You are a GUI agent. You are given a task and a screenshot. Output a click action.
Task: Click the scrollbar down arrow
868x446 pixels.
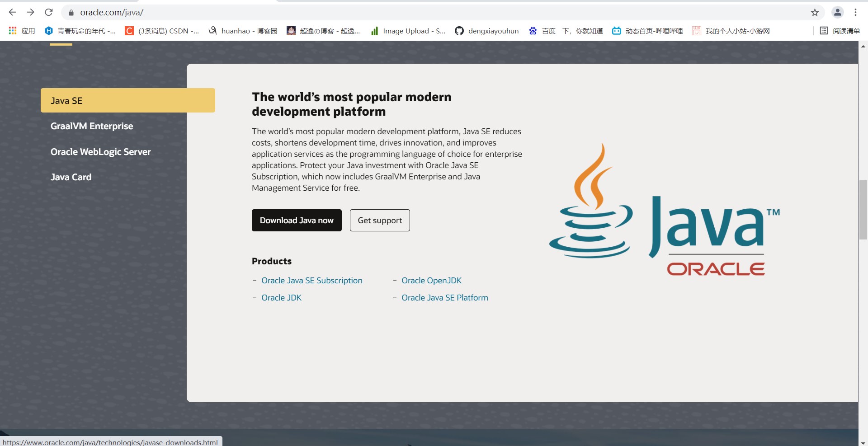pos(863,442)
